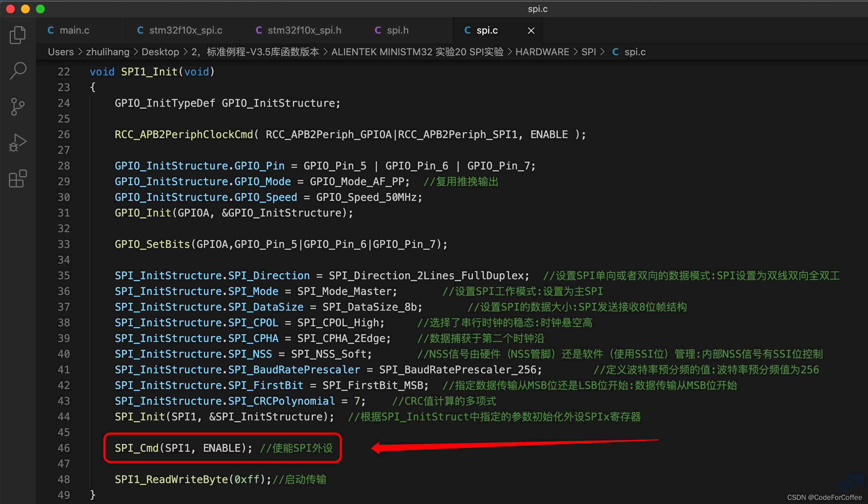This screenshot has width=868, height=504.
Task: Click GPIO_SetBits on line 33
Action: pyautogui.click(x=152, y=244)
